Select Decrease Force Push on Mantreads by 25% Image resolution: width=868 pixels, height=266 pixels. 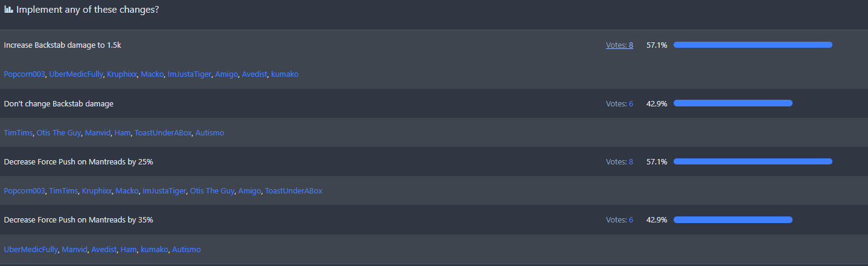point(78,162)
